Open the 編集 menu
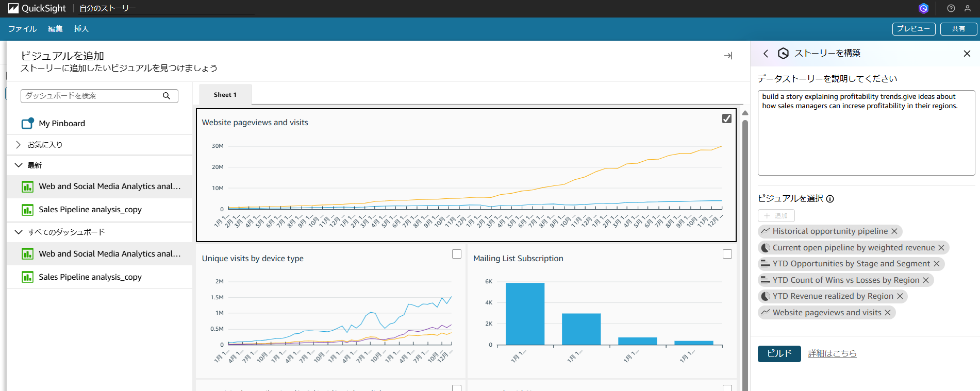The image size is (980, 391). click(x=55, y=29)
